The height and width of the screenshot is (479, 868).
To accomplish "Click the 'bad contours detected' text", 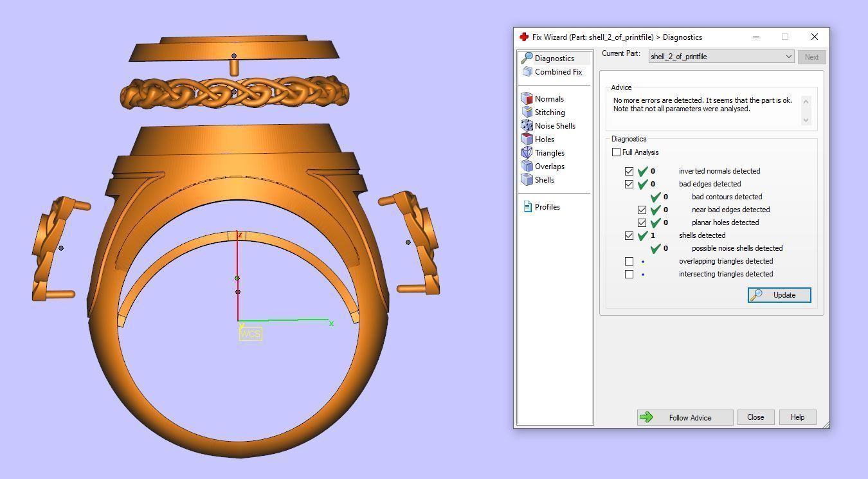I will point(727,197).
